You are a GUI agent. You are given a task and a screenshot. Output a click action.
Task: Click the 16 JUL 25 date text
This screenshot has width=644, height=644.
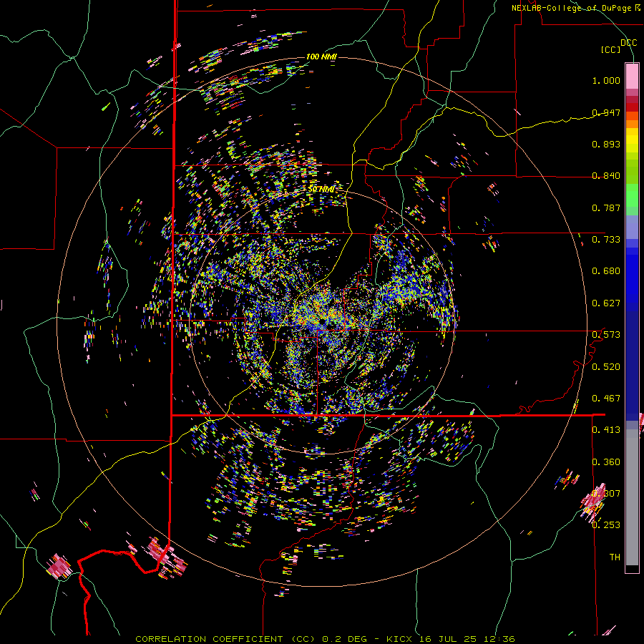(448, 639)
